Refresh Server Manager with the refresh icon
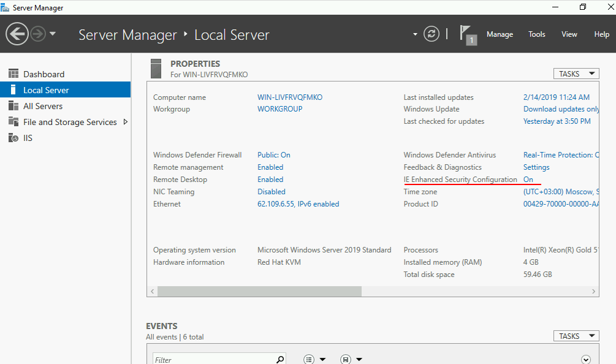 pyautogui.click(x=432, y=34)
